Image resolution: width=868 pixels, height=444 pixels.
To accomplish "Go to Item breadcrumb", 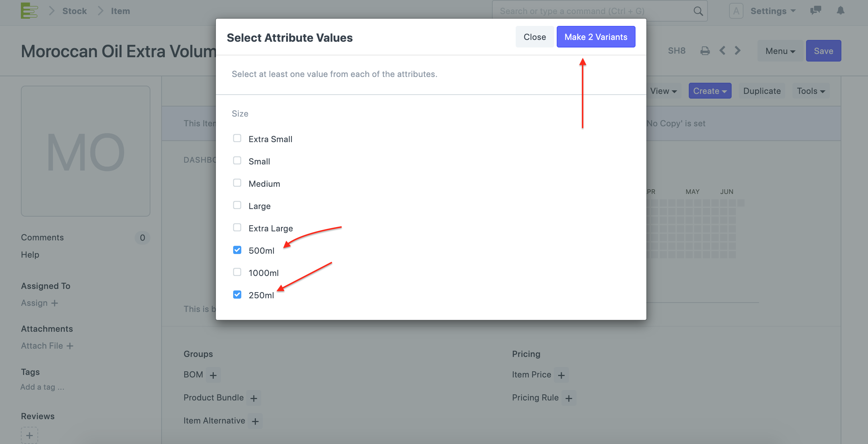I will [121, 11].
